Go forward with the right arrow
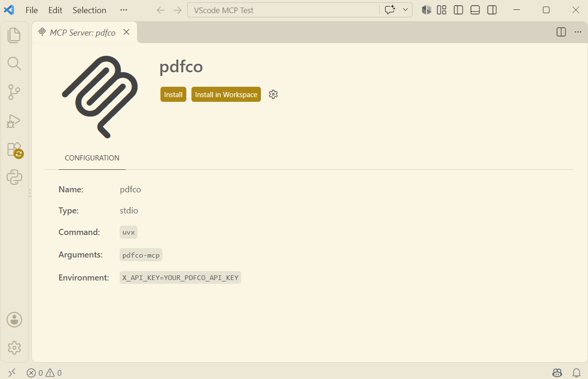 click(x=177, y=10)
